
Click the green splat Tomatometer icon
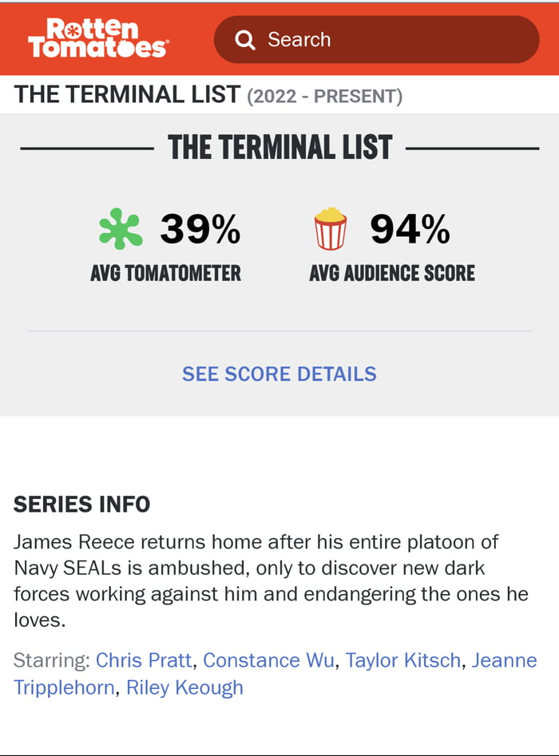tap(121, 228)
